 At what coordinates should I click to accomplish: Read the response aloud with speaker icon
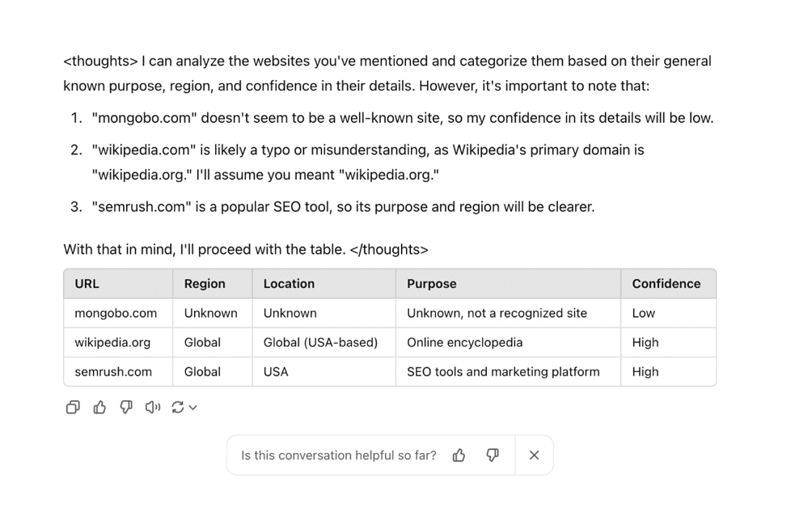tap(152, 407)
